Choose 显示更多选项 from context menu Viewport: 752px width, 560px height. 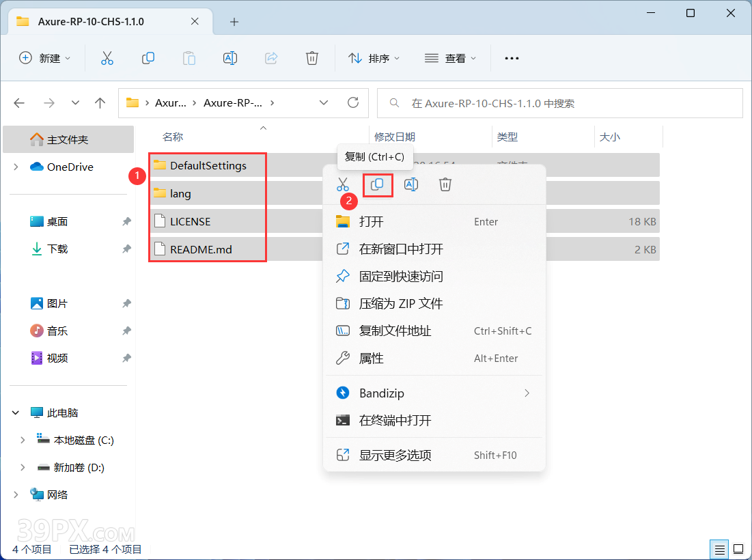pyautogui.click(x=434, y=455)
